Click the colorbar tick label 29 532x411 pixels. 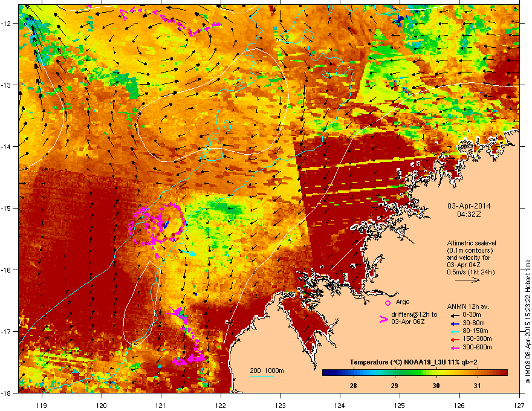coord(394,386)
